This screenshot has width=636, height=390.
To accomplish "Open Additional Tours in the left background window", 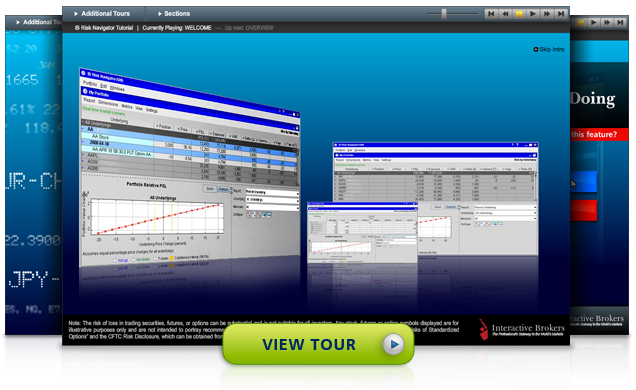I will point(39,22).
